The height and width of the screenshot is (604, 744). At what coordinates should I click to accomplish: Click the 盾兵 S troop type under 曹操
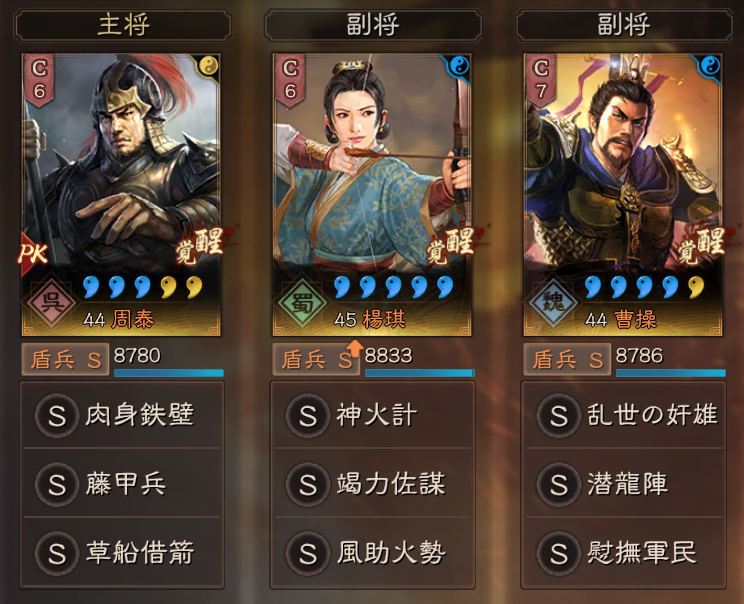[567, 360]
